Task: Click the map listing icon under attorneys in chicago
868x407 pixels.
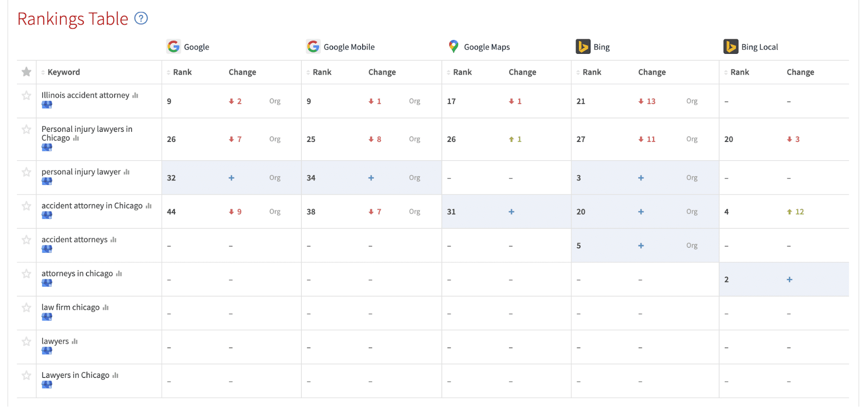Action: (x=47, y=283)
